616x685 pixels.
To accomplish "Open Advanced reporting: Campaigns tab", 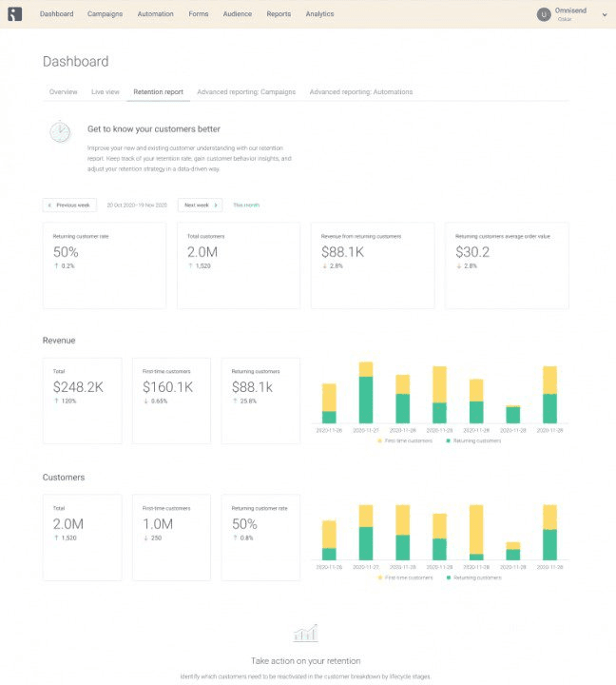I will (x=246, y=91).
